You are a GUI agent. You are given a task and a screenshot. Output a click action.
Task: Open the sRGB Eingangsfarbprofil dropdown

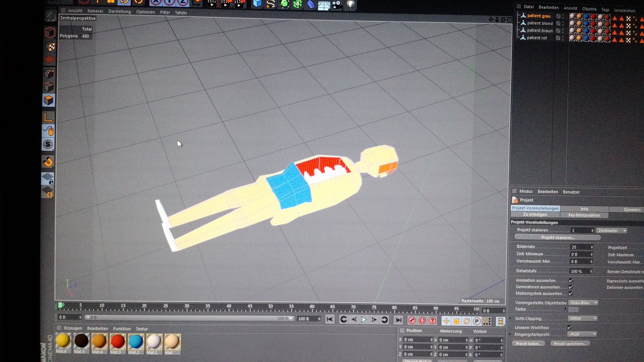pos(583,334)
